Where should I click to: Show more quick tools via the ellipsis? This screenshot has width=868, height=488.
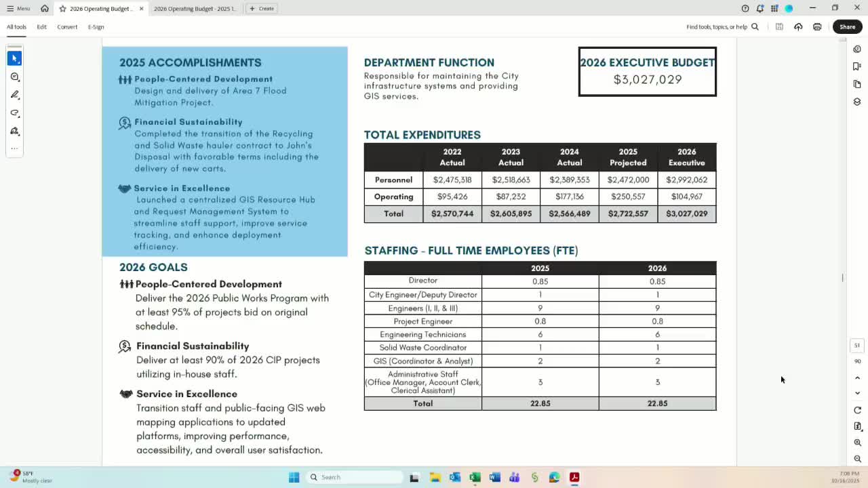click(15, 148)
